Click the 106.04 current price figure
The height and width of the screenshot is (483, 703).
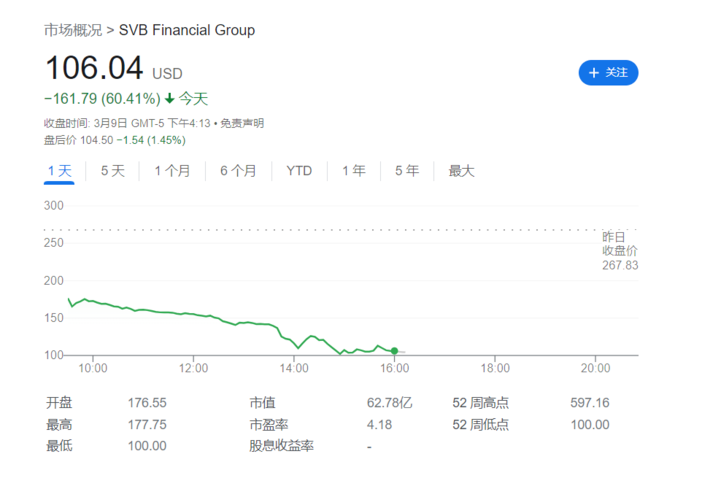(93, 69)
